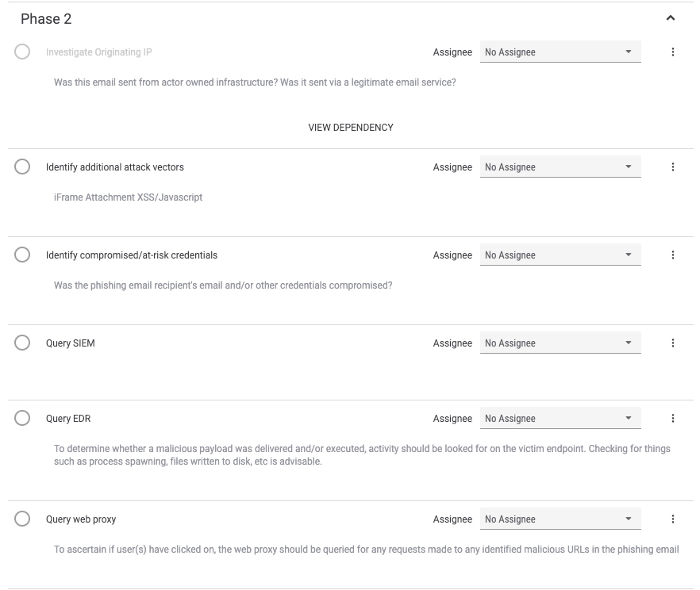The image size is (700, 590).
Task: Open three-dot menu for Query EDR task
Action: 673,418
